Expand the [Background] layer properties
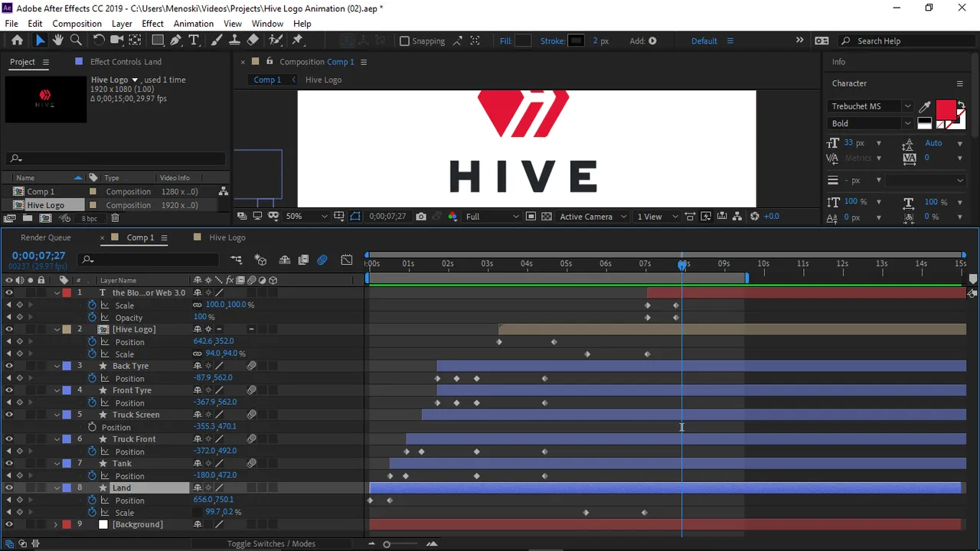The width and height of the screenshot is (980, 551). pyautogui.click(x=55, y=525)
